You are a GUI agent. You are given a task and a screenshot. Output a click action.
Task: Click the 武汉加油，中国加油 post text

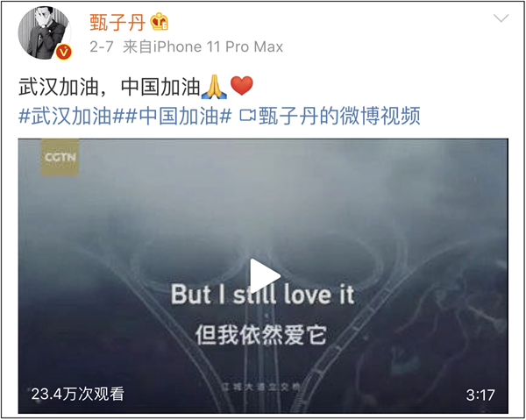pos(110,87)
